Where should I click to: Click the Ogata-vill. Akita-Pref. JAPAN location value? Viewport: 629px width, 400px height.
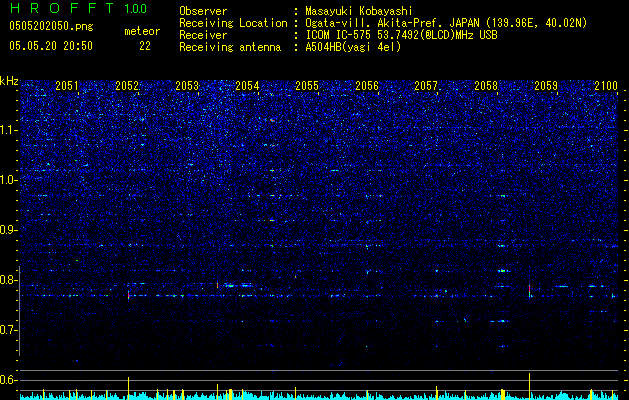coord(446,23)
